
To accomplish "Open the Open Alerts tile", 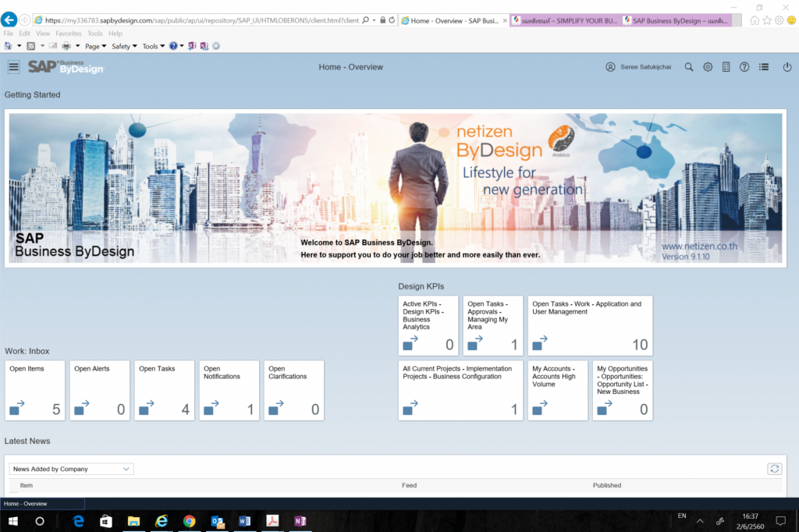I will tap(100, 390).
